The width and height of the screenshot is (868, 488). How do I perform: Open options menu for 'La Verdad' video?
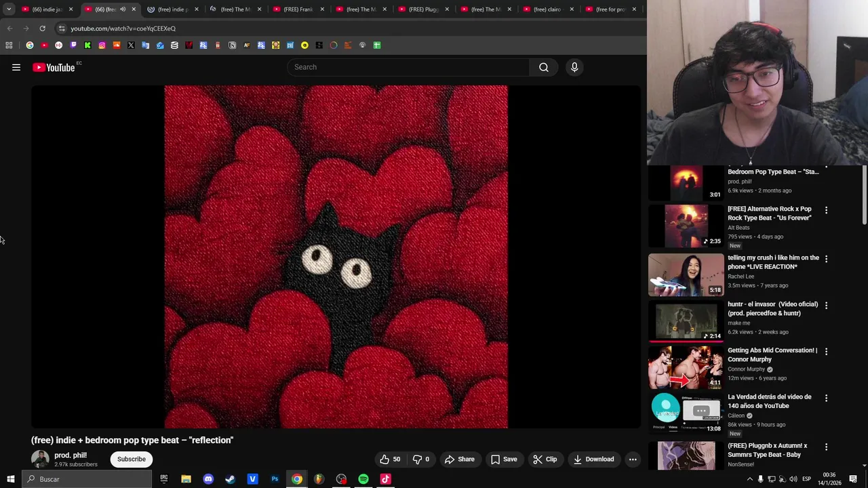click(x=826, y=399)
